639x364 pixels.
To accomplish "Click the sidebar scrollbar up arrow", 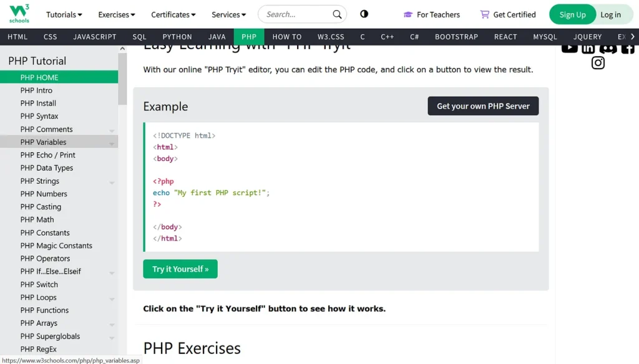I will [122, 49].
